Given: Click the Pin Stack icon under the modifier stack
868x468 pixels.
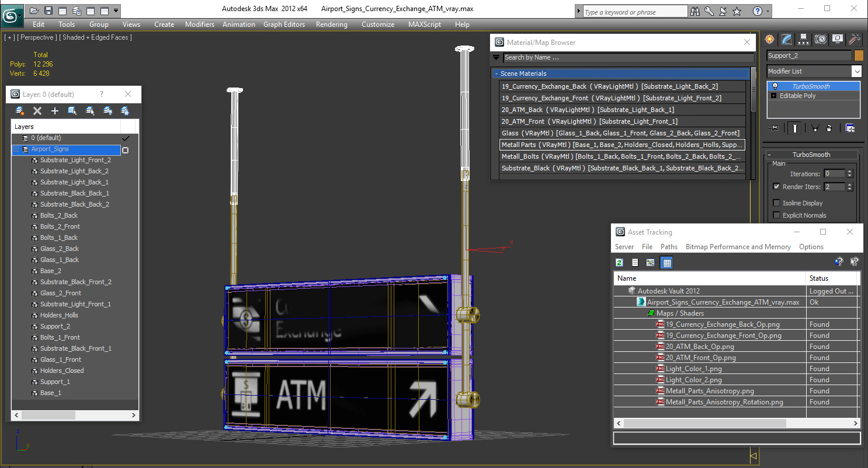Looking at the screenshot, I should click(775, 128).
